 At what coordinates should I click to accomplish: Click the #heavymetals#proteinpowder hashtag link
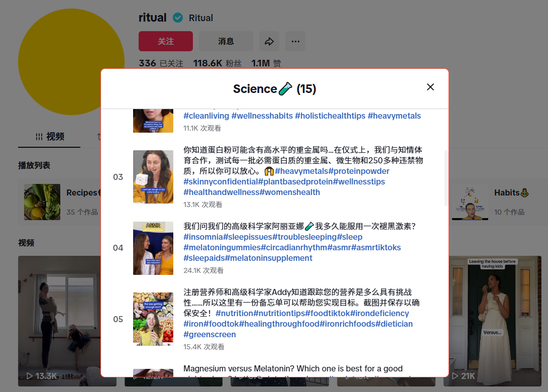click(x=332, y=171)
